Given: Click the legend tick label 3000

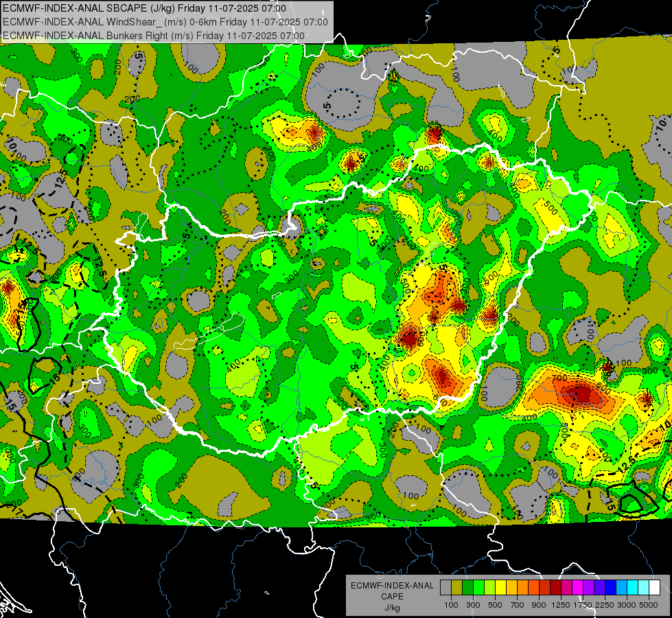Looking at the screenshot, I should coord(627,605).
